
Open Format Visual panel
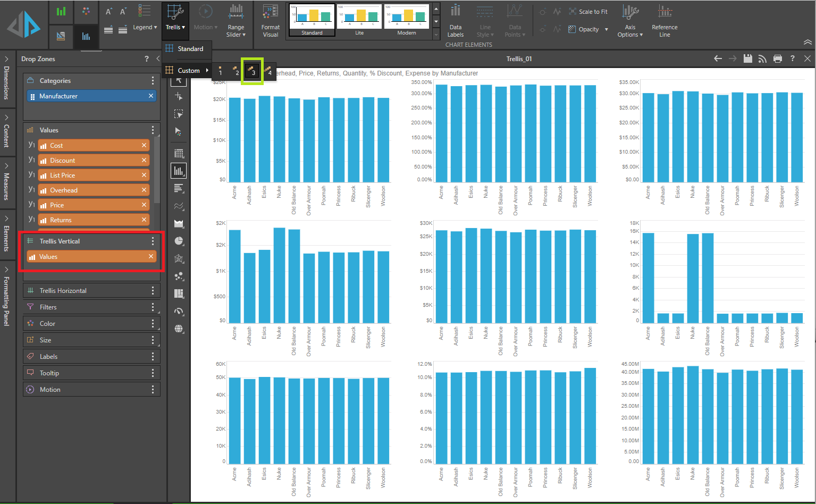point(270,20)
